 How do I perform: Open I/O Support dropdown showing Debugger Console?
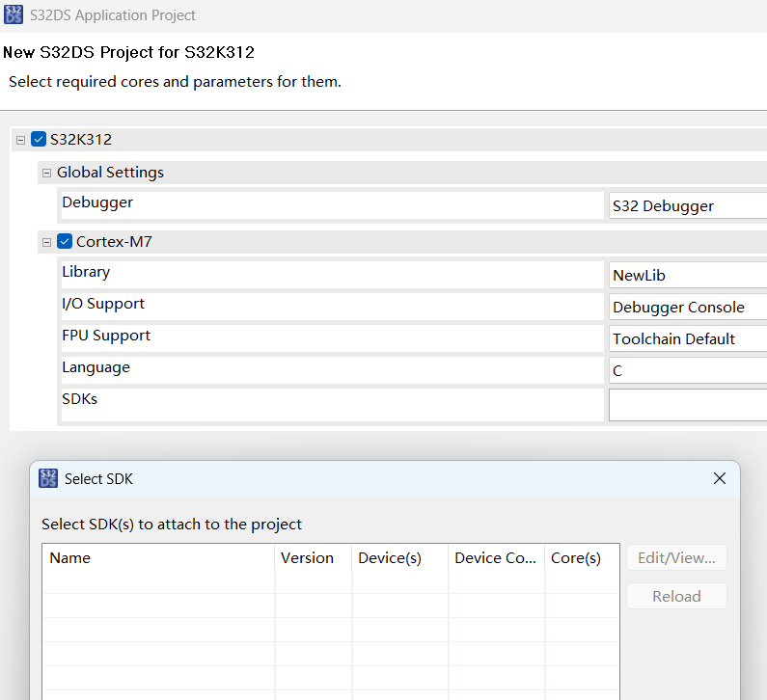click(688, 307)
